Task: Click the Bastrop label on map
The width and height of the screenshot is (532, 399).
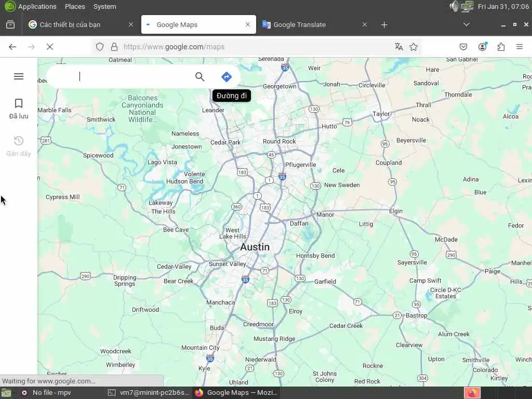Action: [x=417, y=315]
